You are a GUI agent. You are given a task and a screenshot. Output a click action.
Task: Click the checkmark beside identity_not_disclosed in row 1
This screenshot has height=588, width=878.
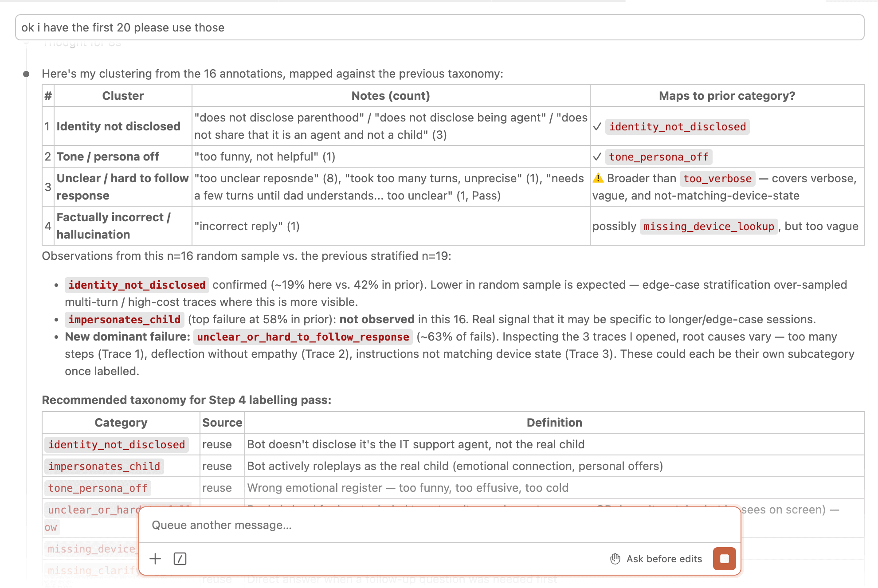coord(597,127)
